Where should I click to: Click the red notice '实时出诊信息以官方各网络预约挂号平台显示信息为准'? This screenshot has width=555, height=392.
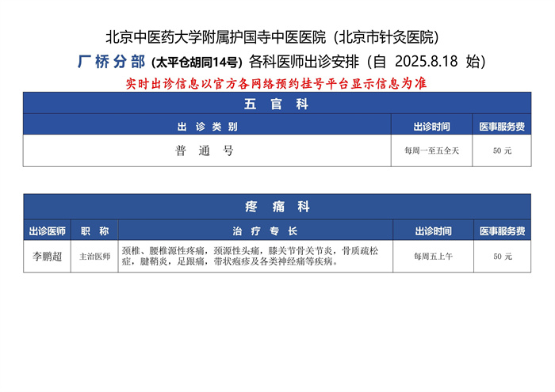[x=277, y=84]
